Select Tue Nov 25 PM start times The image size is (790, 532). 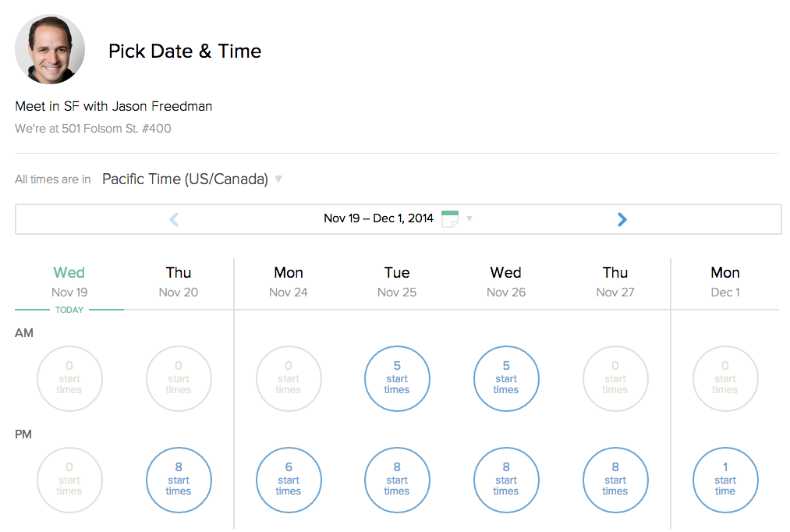(397, 481)
